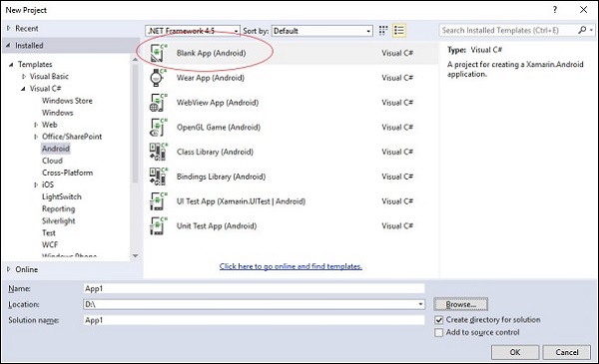The width and height of the screenshot is (599, 364).
Task: Click the OpenGL Game (Android) template name
Action: point(218,127)
